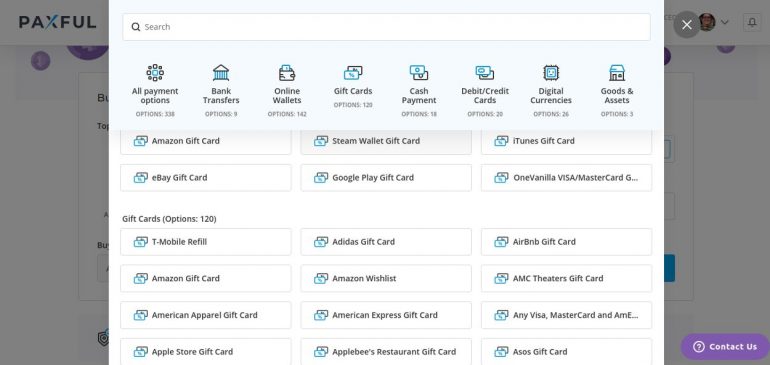Image resolution: width=770 pixels, height=365 pixels.
Task: Click card icon beside Adidas Gift Card
Action: (321, 242)
